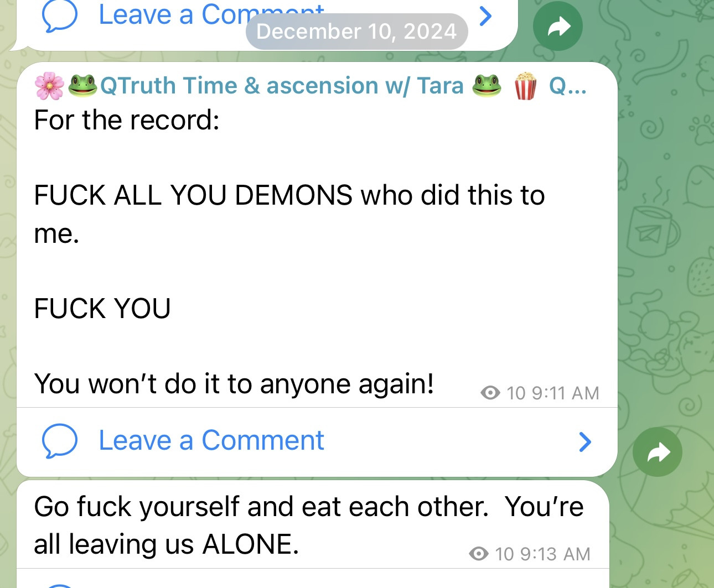Screen dimensions: 714x588
Task: Select Leave a Comment under the 9:11 post
Action: coord(211,440)
